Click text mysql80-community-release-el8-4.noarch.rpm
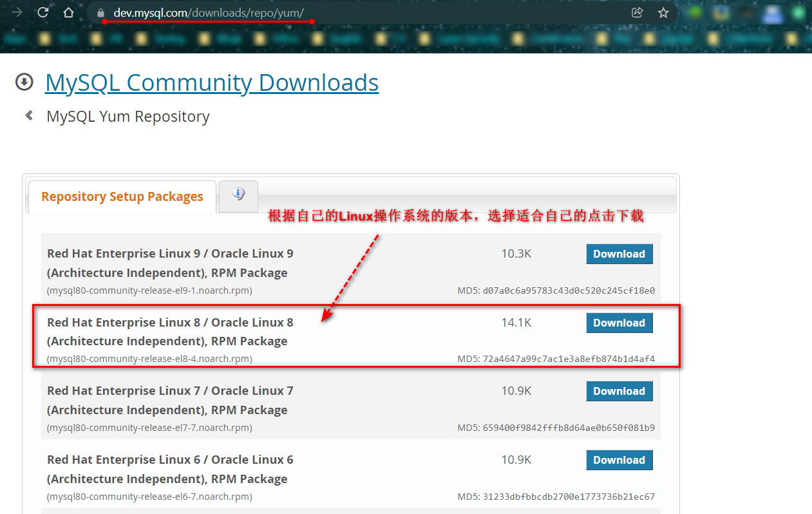This screenshot has width=812, height=514. coord(149,359)
